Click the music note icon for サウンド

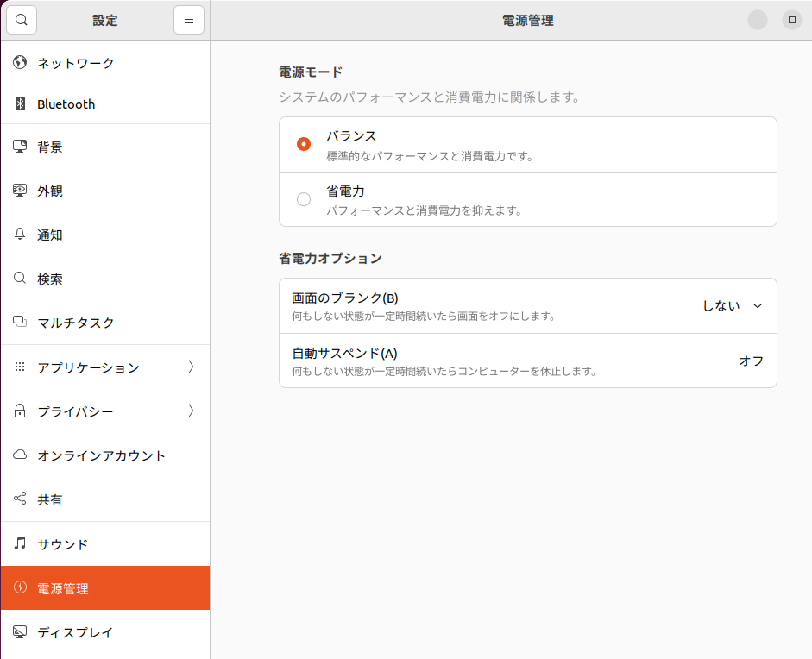pos(20,544)
